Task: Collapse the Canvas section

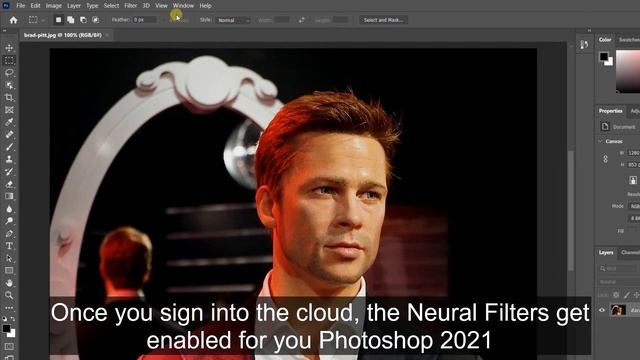Action: pos(600,141)
